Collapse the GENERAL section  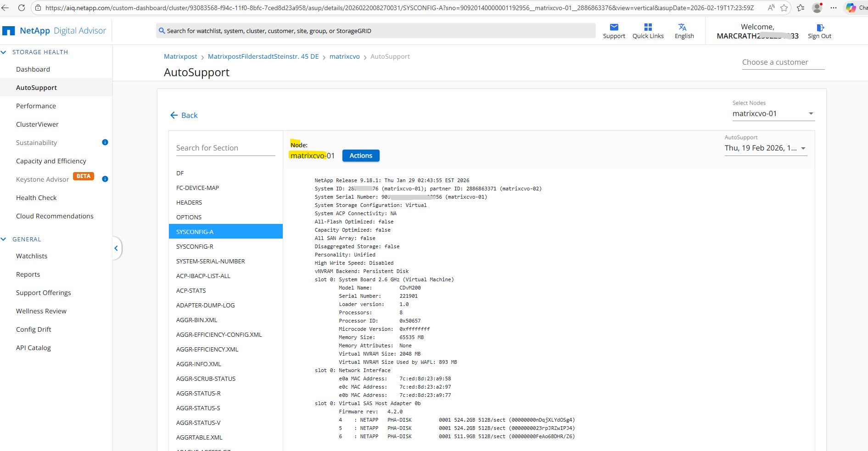click(4, 239)
